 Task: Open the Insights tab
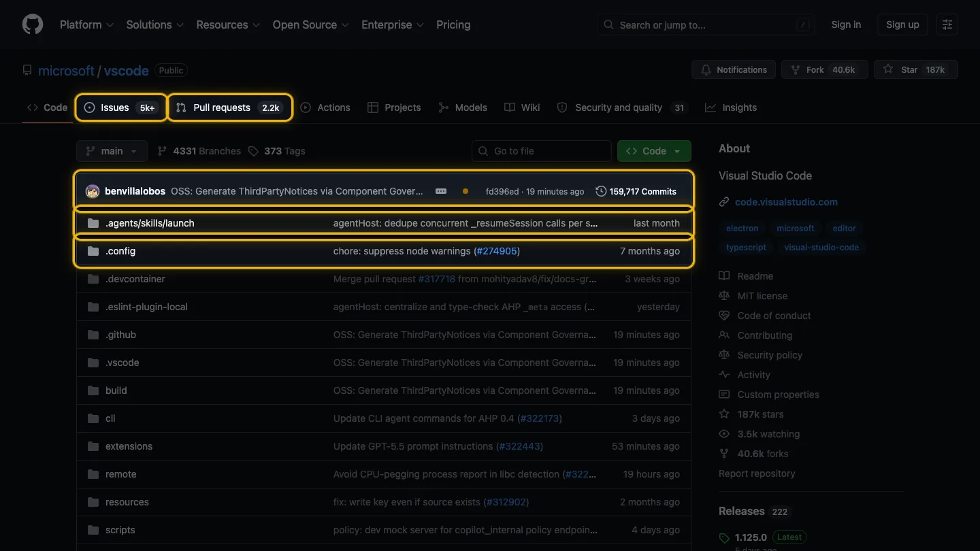731,107
